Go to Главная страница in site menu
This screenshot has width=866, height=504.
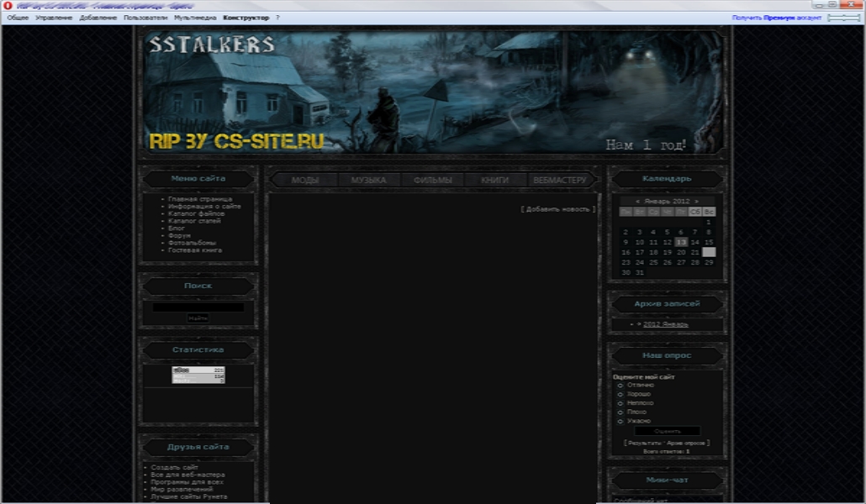pos(200,199)
